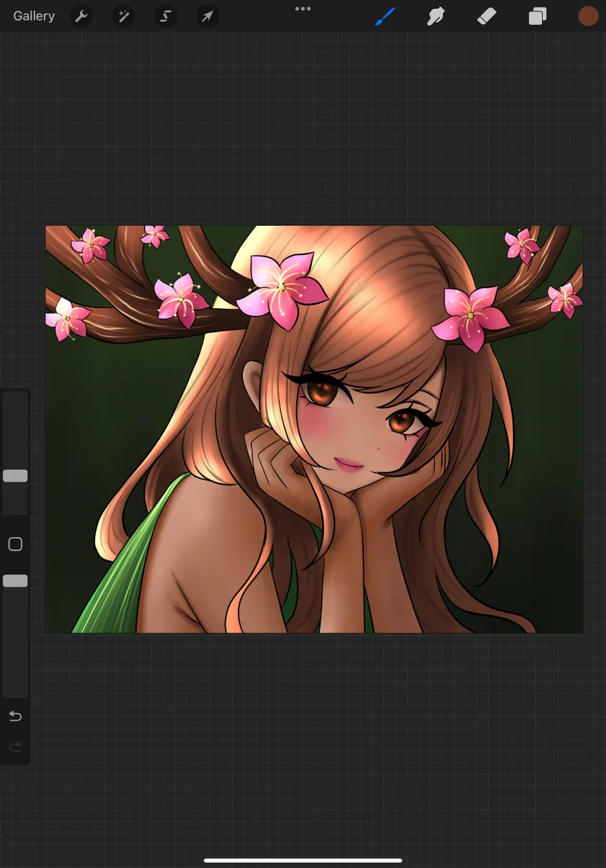Open the Actions wrench menu

pos(81,16)
